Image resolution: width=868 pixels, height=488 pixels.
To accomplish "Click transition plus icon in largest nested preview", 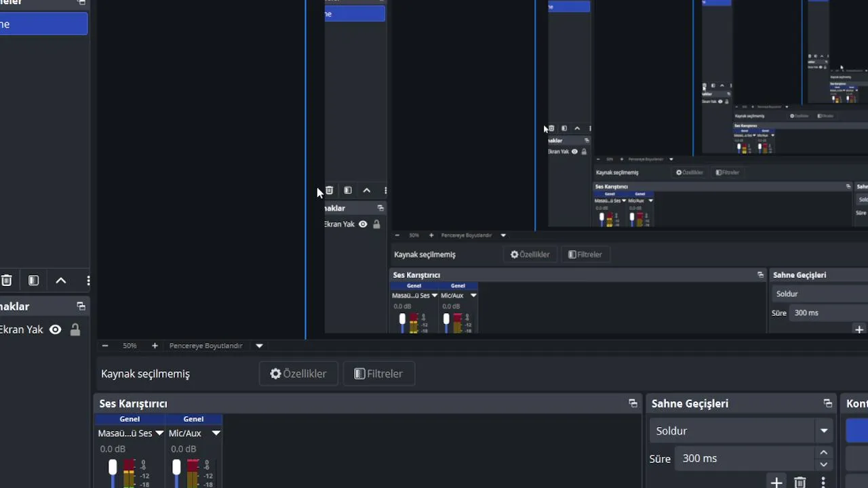I will click(859, 329).
